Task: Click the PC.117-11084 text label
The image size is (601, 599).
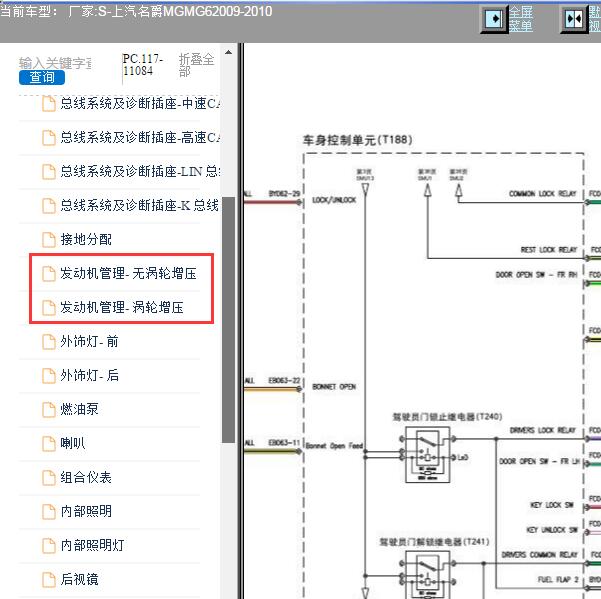Action: pyautogui.click(x=143, y=65)
